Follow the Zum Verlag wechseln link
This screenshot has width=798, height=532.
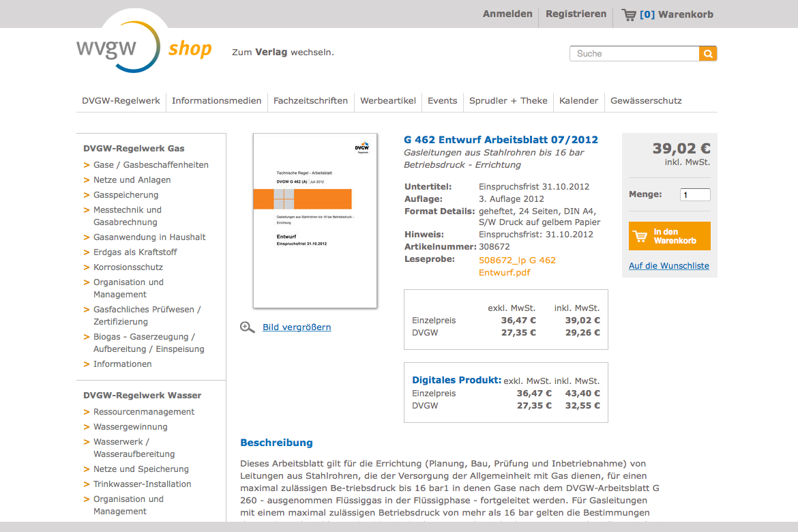[x=283, y=53]
